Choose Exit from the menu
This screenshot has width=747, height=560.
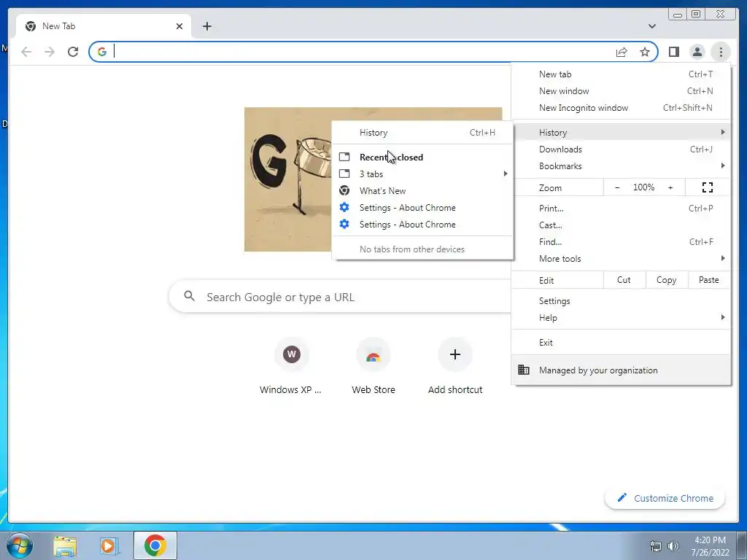tap(622, 343)
